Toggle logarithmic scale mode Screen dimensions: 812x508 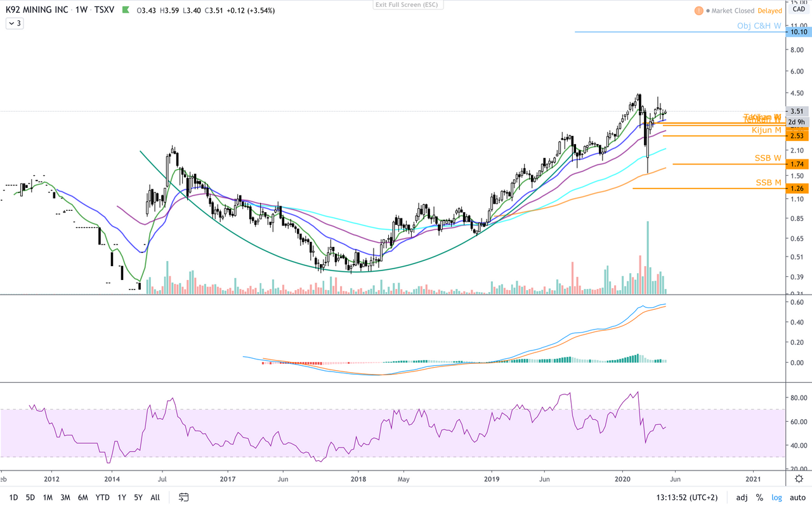click(776, 497)
